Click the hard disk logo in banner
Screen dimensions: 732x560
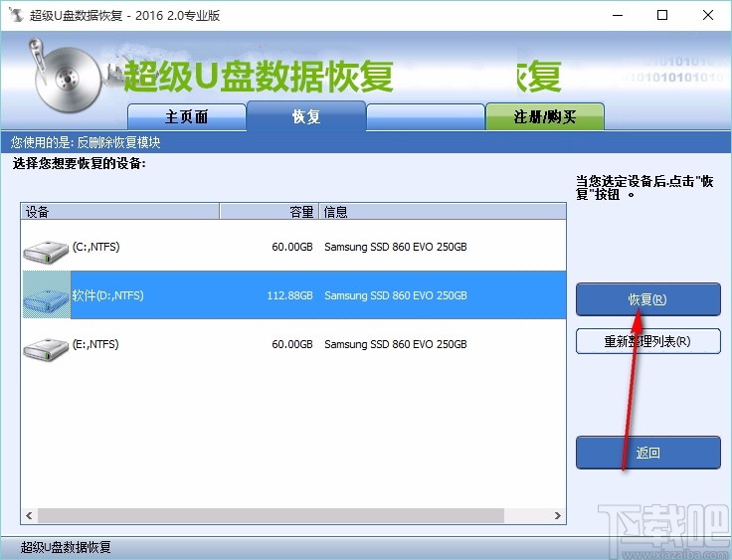pos(66,78)
